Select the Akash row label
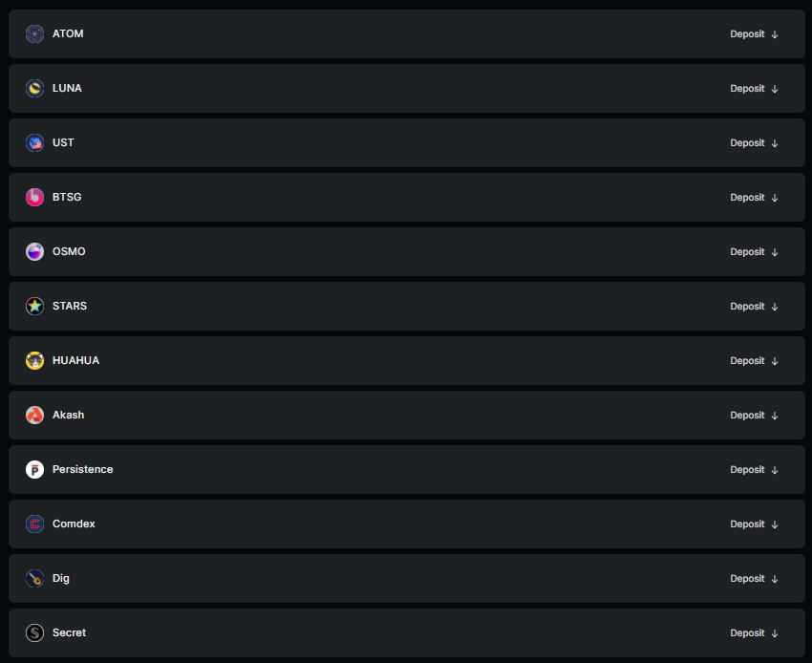This screenshot has width=812, height=663. (68, 415)
